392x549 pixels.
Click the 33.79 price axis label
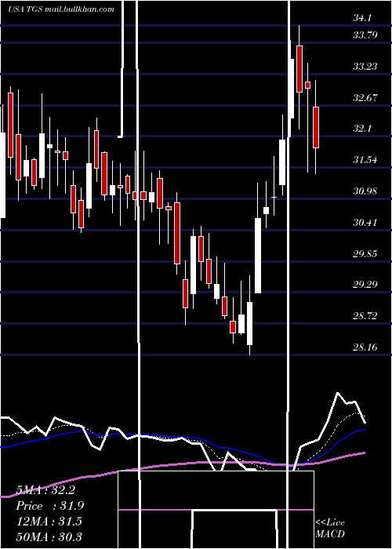[x=365, y=35]
